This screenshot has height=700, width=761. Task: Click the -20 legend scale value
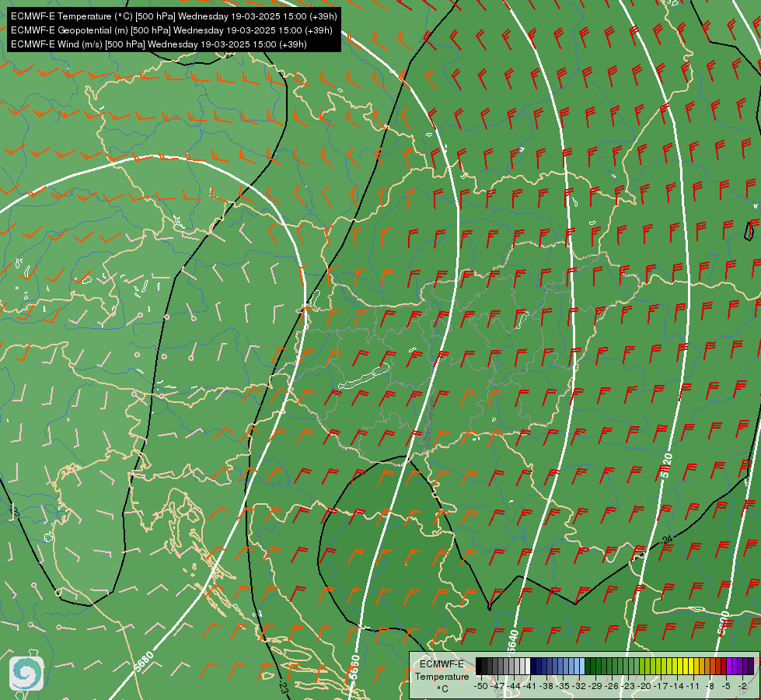(x=644, y=687)
